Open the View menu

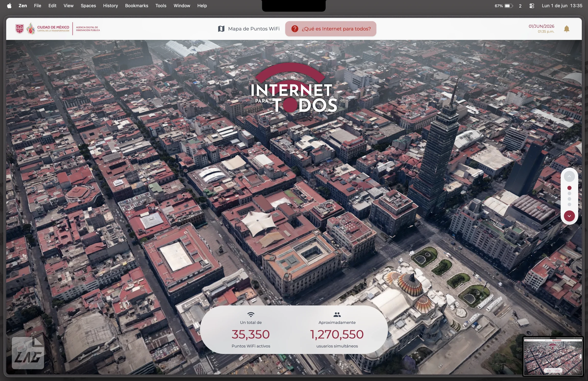point(68,6)
